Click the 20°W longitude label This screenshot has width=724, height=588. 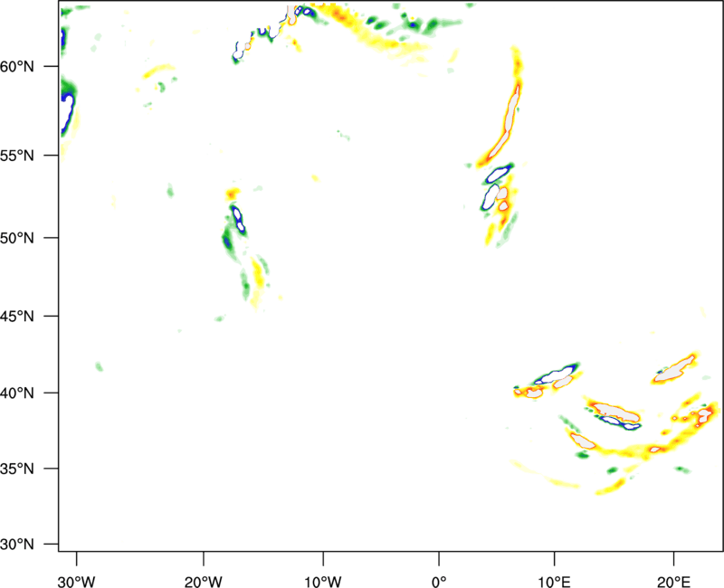coord(204,570)
